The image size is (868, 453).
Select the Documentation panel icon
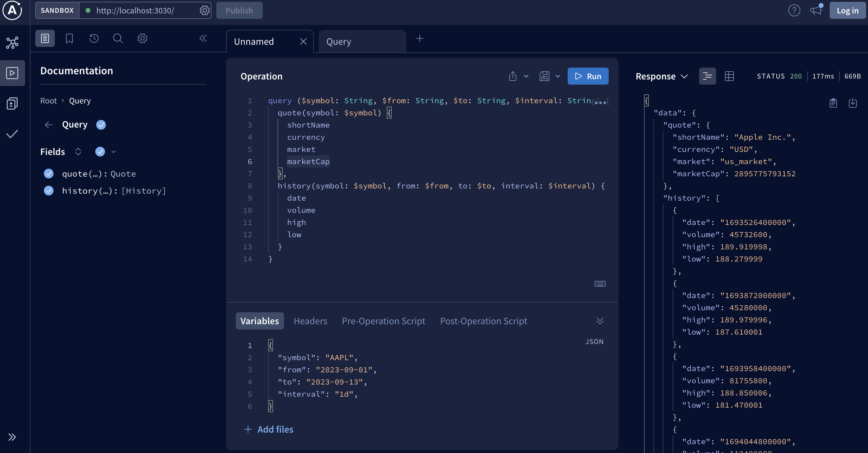tap(45, 38)
